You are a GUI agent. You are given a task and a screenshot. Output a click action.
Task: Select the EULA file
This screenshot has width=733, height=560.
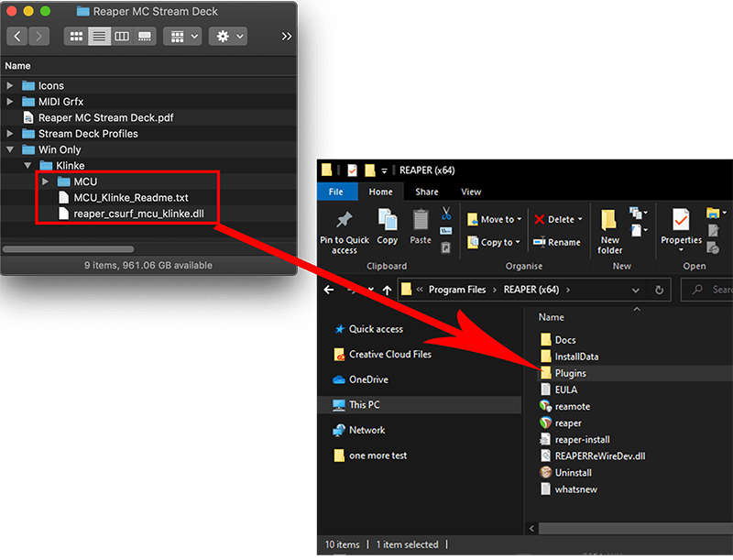point(559,390)
